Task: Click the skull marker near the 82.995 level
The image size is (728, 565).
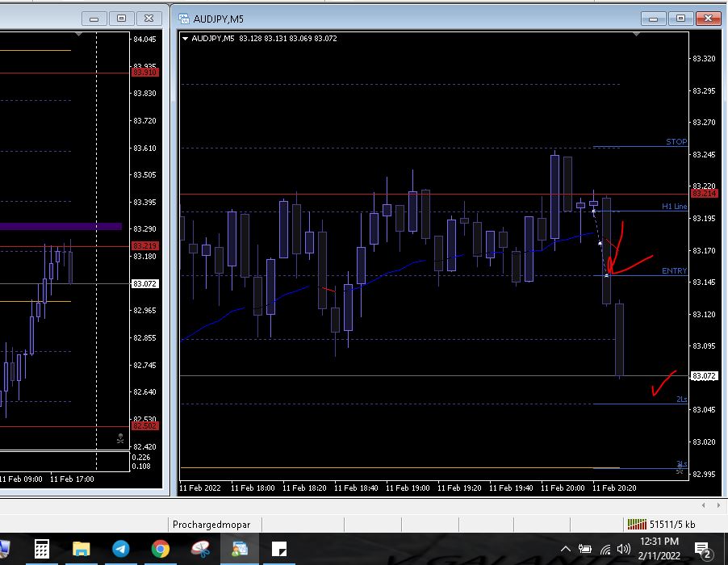Action: [680, 470]
